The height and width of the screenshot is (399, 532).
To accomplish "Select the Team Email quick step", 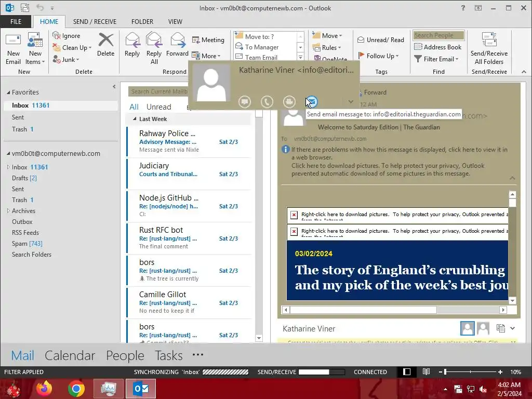I will coord(256,57).
